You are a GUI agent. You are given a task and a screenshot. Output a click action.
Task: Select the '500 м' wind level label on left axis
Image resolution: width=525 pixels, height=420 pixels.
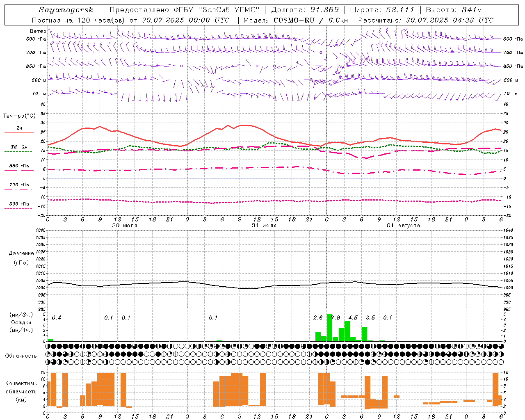pyautogui.click(x=39, y=80)
